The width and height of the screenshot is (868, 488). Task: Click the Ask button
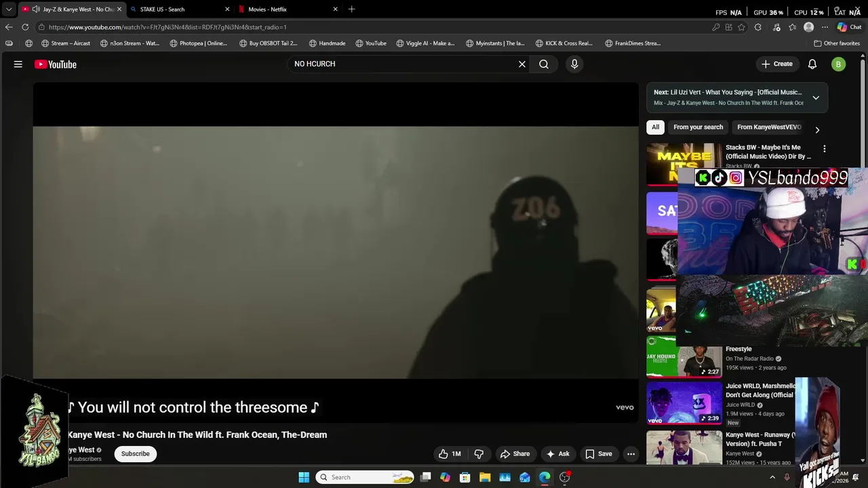pos(558,454)
